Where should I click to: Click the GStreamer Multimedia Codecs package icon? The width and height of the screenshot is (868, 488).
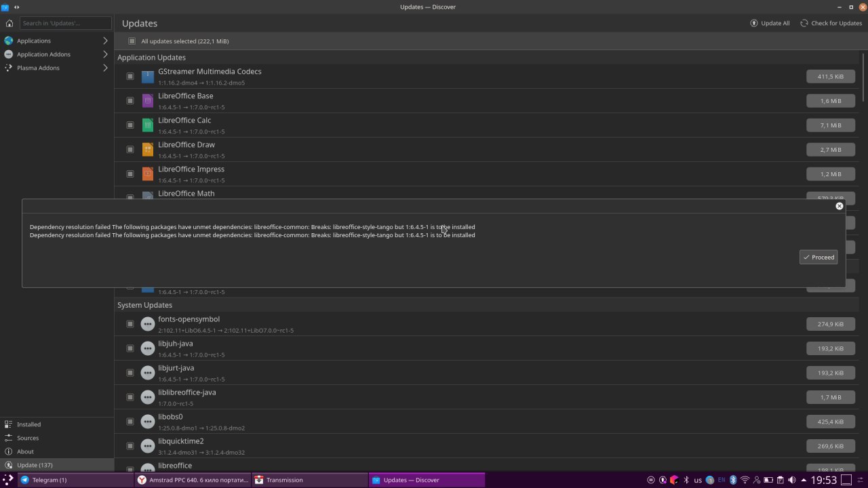point(148,77)
